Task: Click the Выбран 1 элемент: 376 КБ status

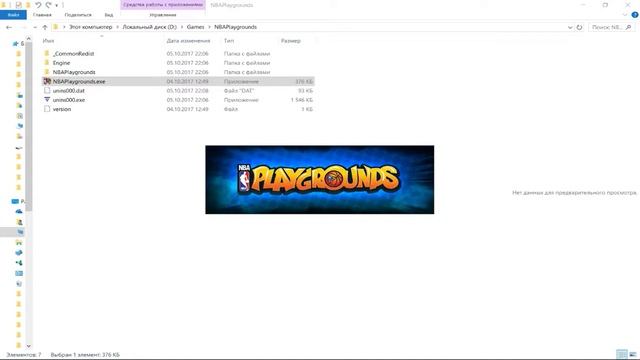Action: pos(85,355)
